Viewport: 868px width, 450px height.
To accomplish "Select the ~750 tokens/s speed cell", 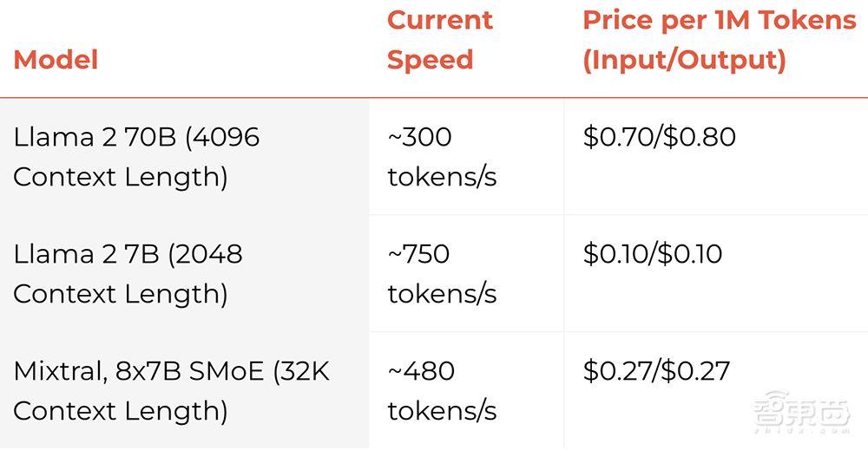I will click(x=442, y=274).
